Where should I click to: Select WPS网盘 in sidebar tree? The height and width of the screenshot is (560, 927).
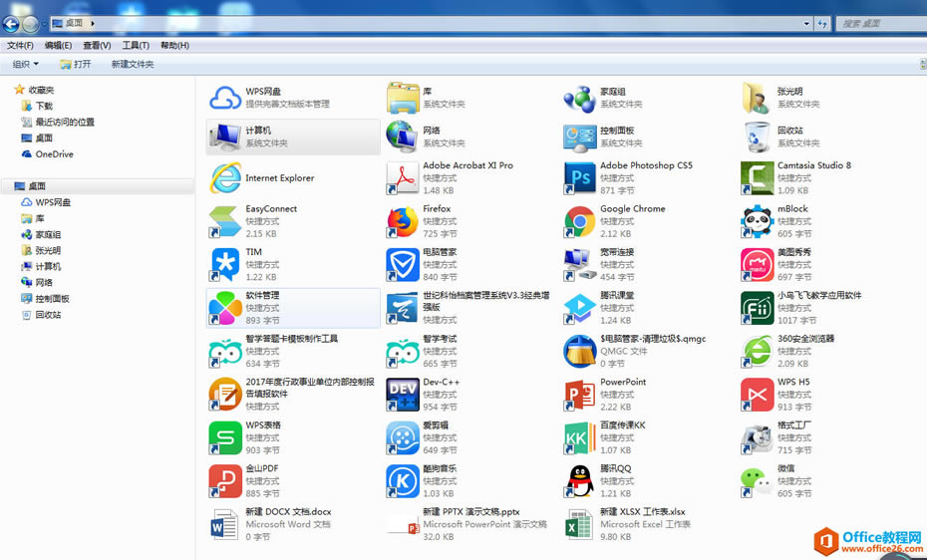46,202
